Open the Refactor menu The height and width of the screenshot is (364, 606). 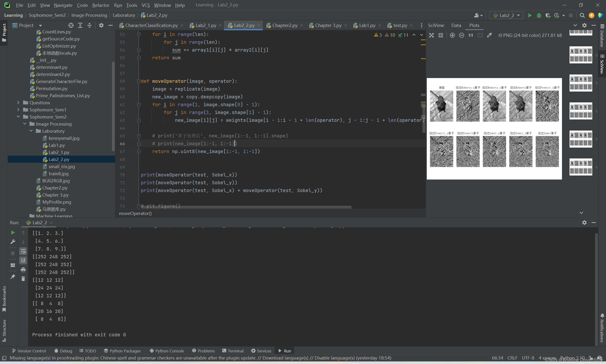(101, 5)
